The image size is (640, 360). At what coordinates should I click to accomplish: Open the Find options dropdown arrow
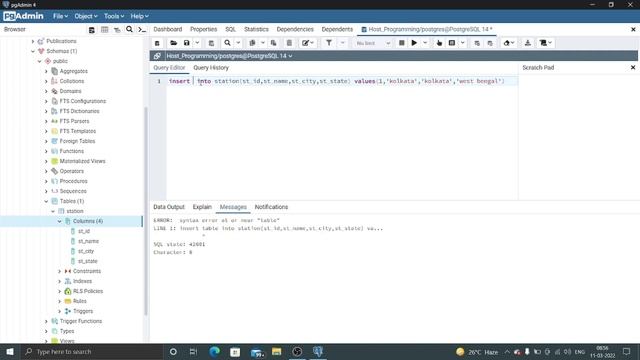pos(238,43)
